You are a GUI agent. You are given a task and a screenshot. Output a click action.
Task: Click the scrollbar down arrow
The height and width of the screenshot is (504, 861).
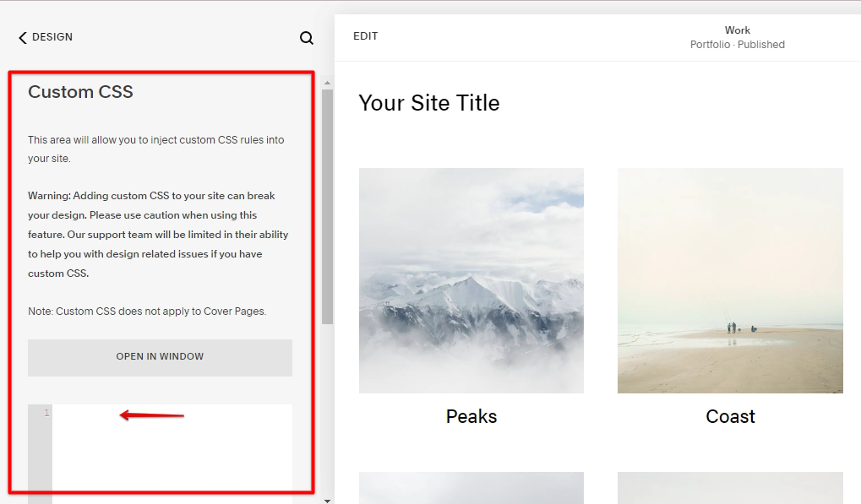pyautogui.click(x=327, y=500)
